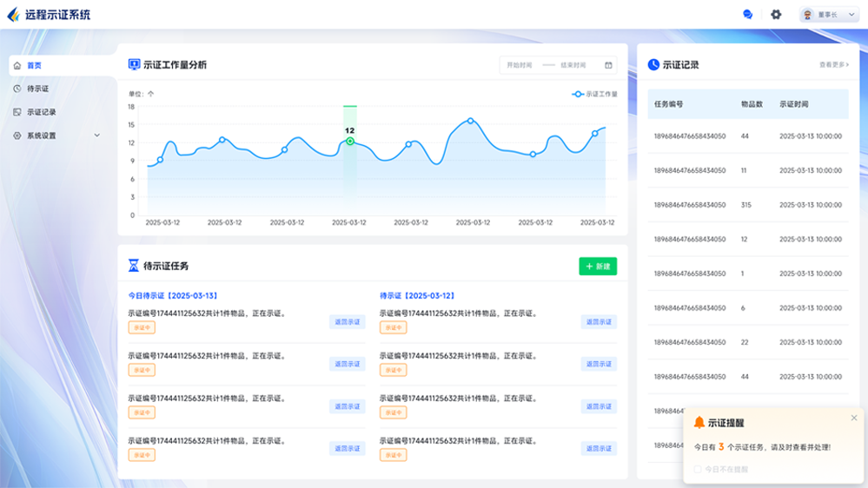Go to 待示证 in the sidebar
The image size is (868, 488).
tap(37, 89)
